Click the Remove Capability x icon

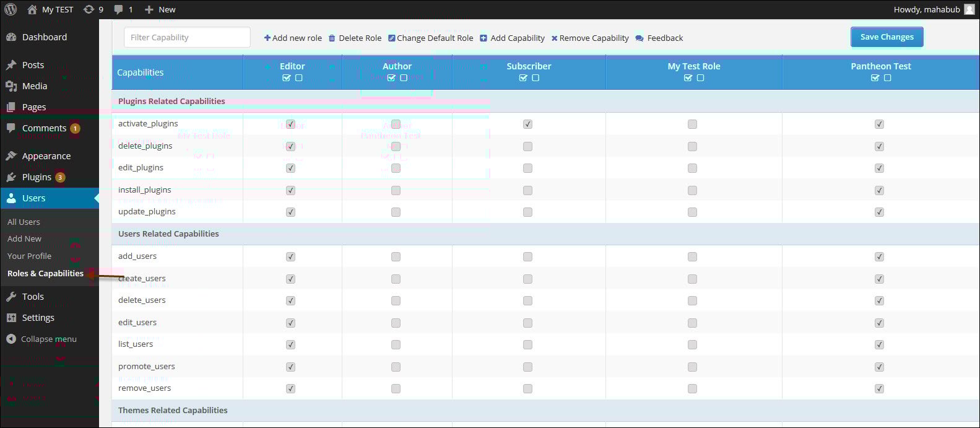coord(555,38)
